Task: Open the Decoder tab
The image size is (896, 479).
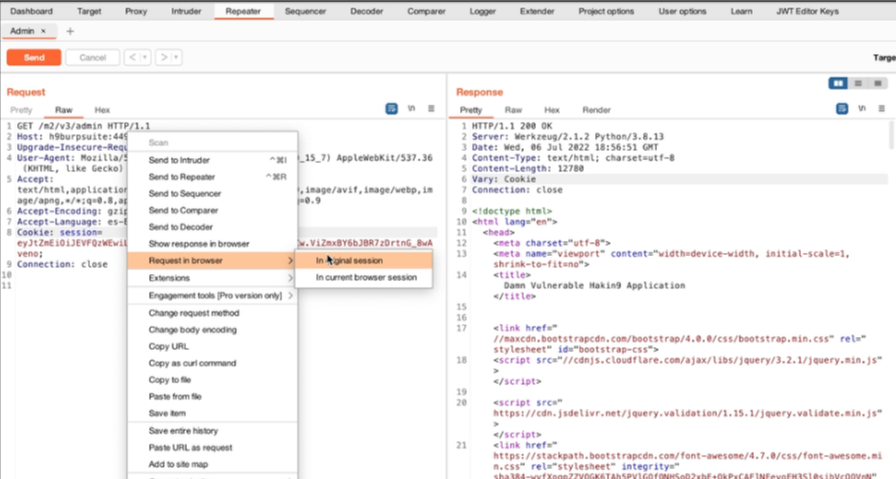Action: point(366,11)
